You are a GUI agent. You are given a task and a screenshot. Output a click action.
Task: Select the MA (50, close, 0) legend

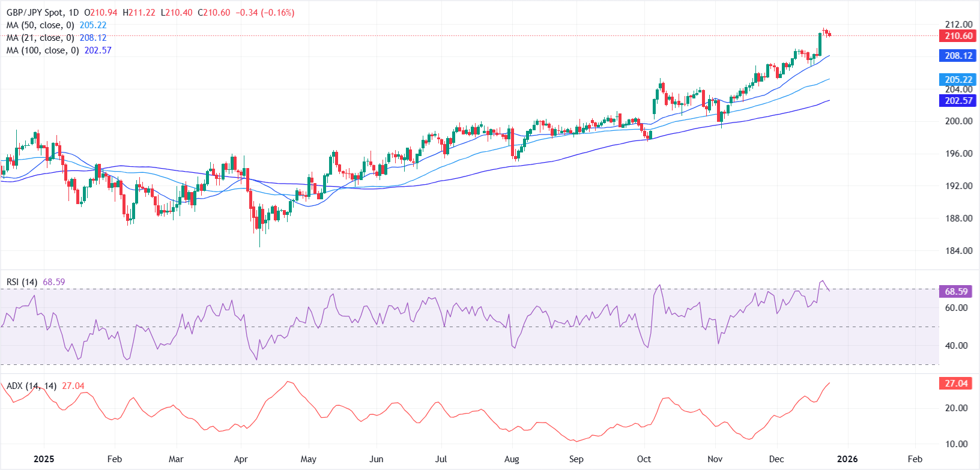click(40, 25)
